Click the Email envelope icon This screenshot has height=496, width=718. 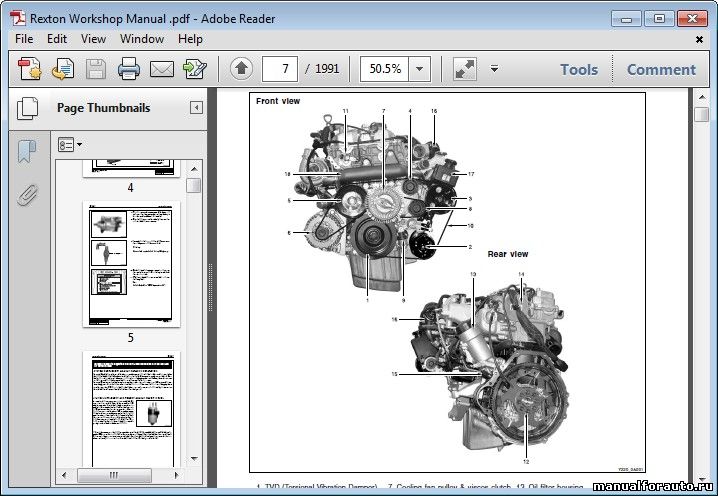[x=162, y=70]
